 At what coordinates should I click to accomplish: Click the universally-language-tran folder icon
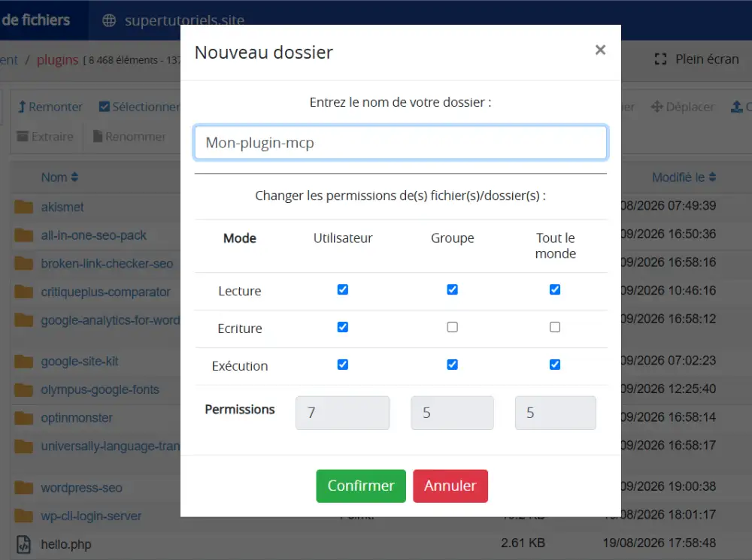[x=23, y=446]
